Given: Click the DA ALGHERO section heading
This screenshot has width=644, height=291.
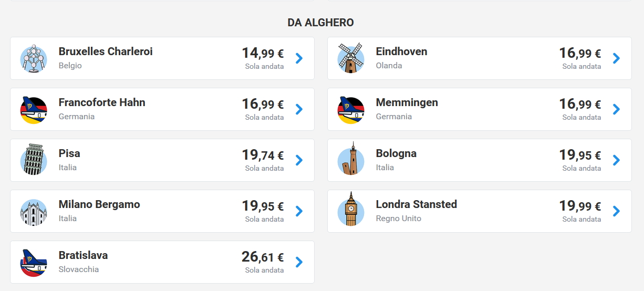Looking at the screenshot, I should (320, 23).
